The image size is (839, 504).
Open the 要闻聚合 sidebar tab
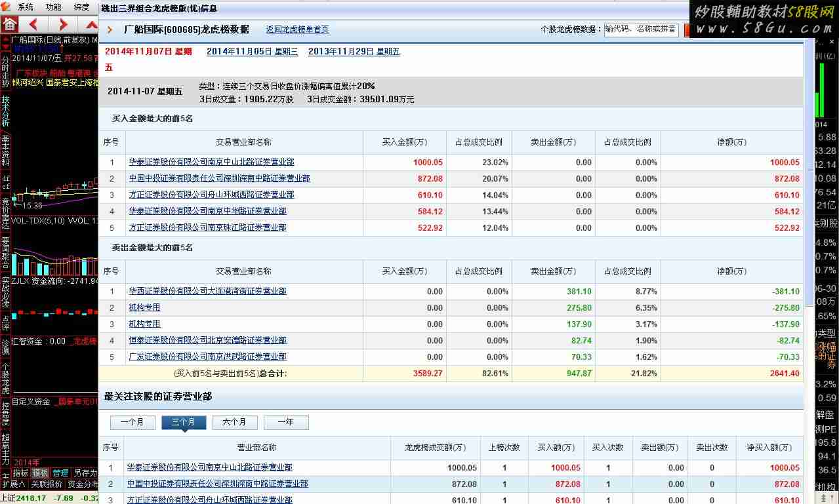[x=5, y=252]
